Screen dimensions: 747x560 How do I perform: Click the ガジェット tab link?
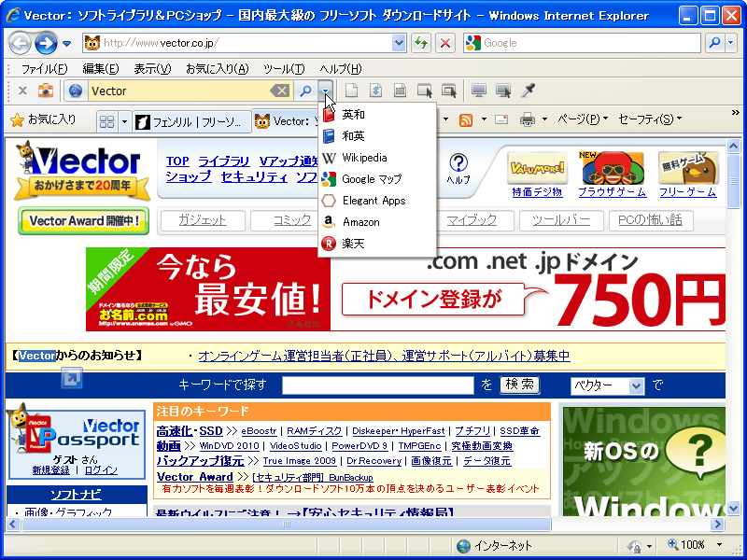[x=203, y=220]
